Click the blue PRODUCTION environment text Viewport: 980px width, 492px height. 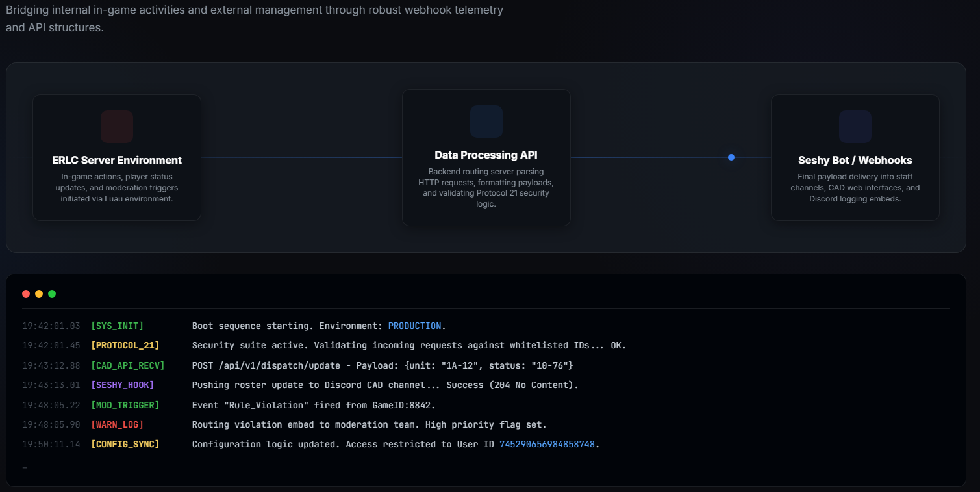[x=414, y=326]
